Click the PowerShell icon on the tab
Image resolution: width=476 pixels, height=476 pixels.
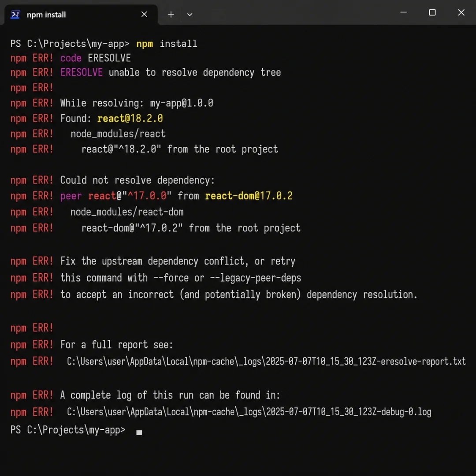(x=15, y=15)
